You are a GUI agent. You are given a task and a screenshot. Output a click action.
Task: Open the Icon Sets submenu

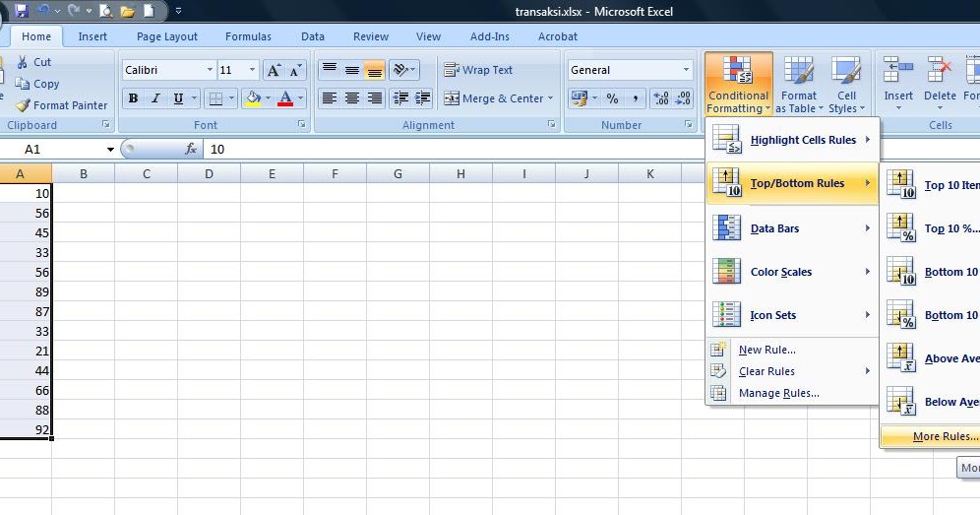[792, 315]
